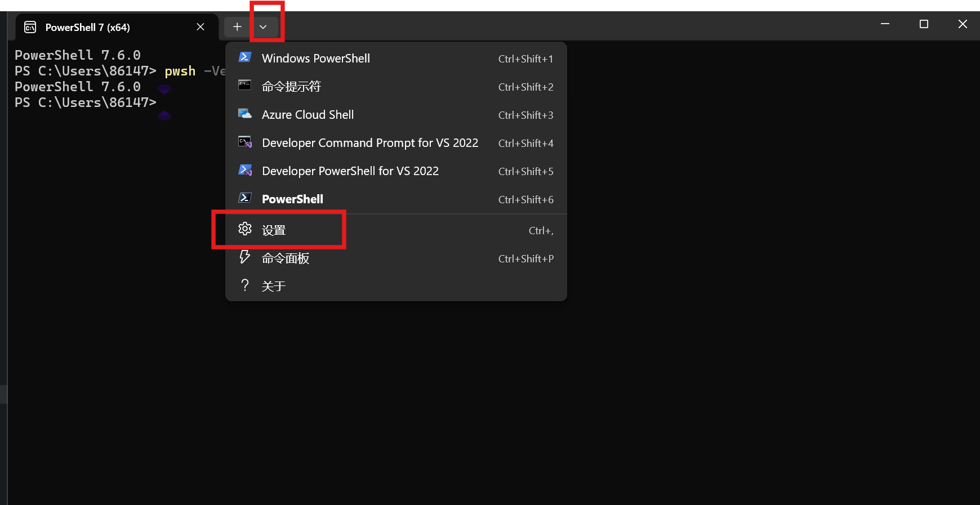Click the terminal icon on PowerShell 7 tab
This screenshot has height=505, width=980.
pyautogui.click(x=30, y=27)
